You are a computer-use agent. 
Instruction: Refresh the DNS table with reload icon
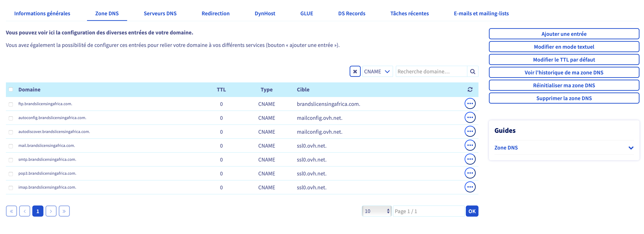click(470, 90)
